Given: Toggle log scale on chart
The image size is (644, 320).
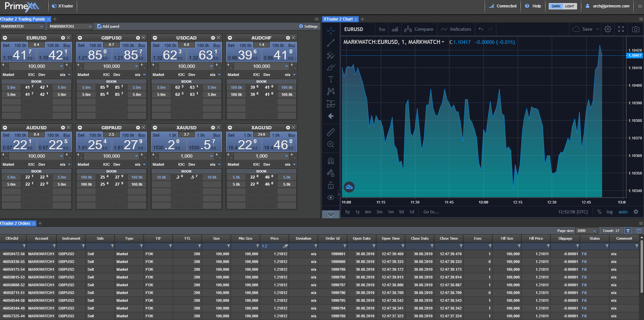Looking at the screenshot, I should (610, 212).
